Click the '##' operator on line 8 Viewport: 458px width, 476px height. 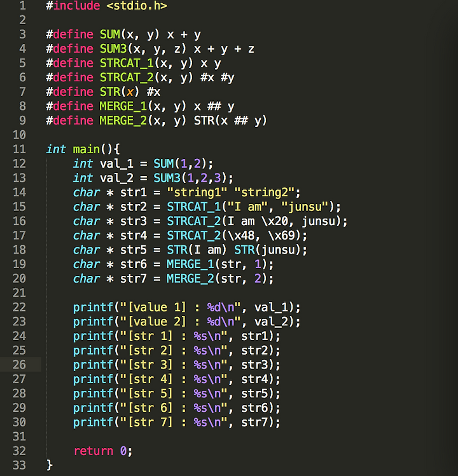coord(214,106)
